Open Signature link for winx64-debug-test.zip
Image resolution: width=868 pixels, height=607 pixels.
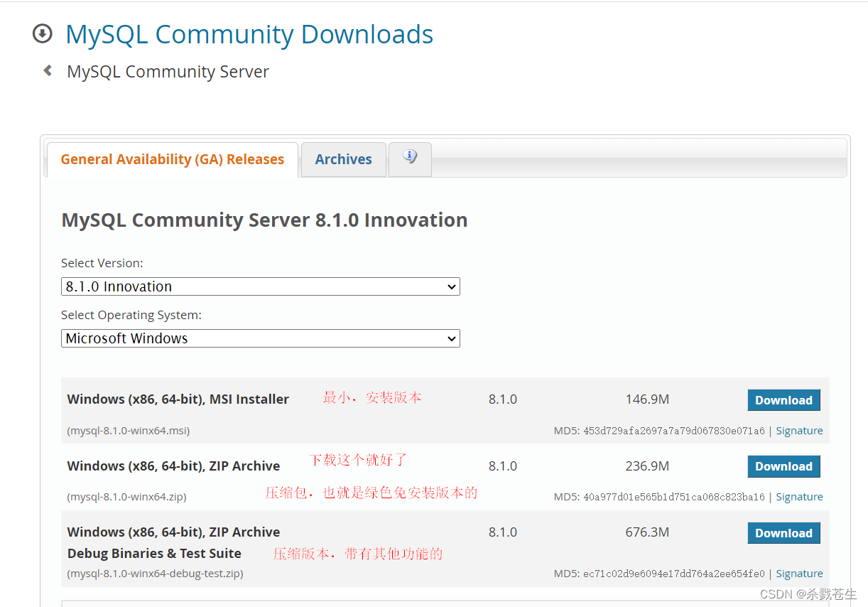[799, 574]
